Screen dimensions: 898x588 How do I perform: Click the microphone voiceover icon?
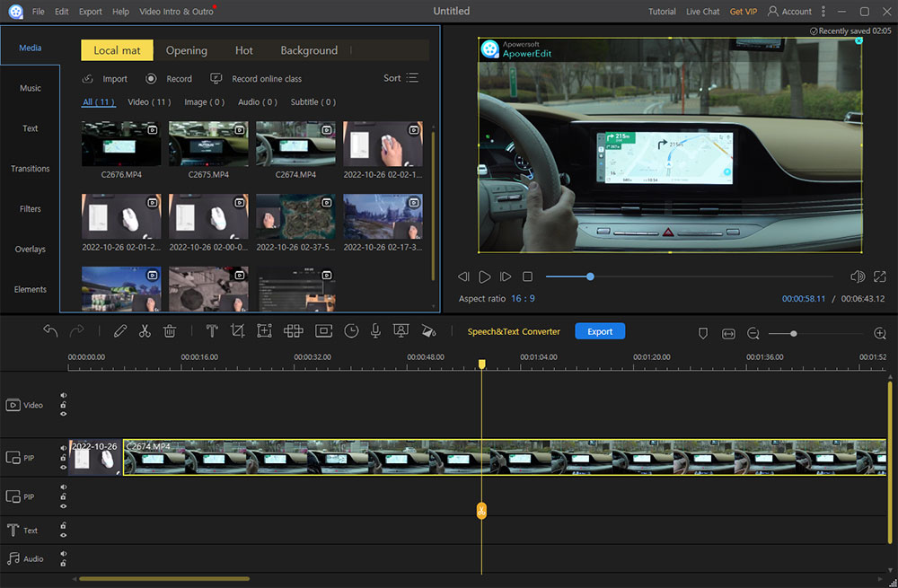coord(375,331)
